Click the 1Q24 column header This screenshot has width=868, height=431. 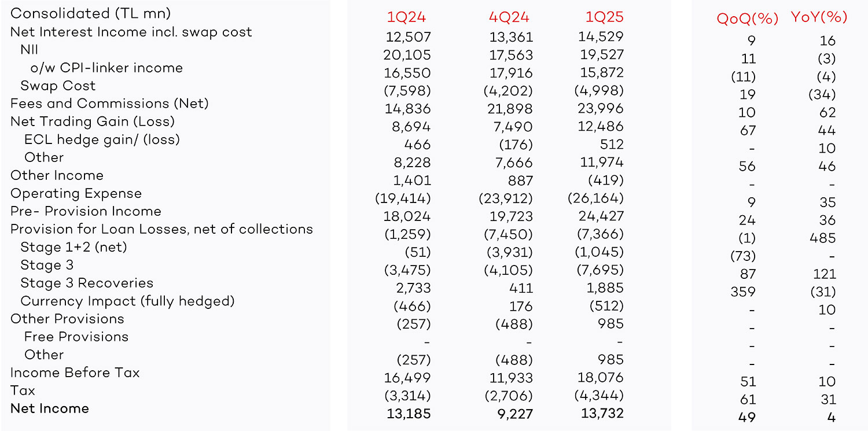coord(409,17)
